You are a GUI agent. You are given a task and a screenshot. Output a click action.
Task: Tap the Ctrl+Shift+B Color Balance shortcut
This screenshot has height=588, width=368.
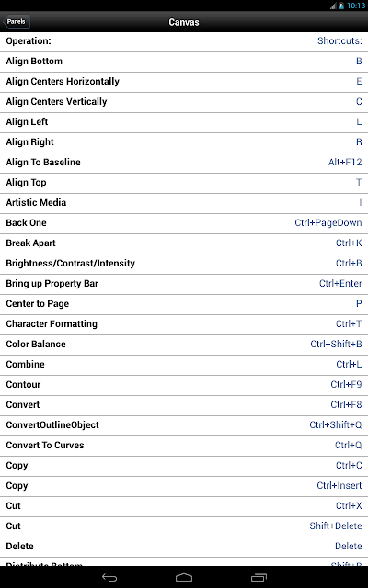(x=336, y=345)
